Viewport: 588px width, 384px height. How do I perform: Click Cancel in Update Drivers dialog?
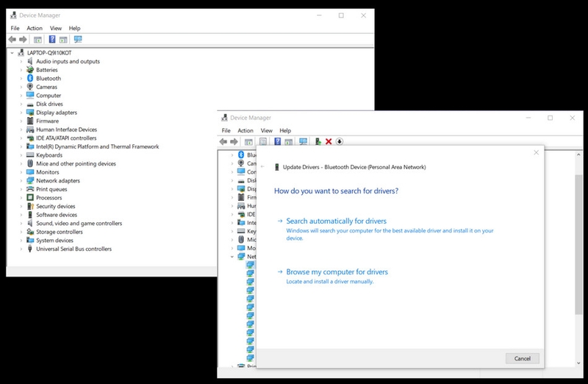[x=523, y=358]
